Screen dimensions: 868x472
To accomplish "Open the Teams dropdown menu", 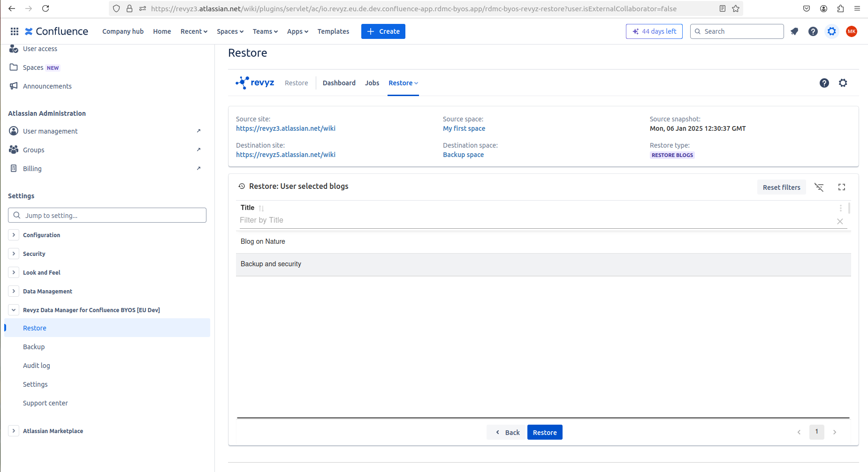I will pyautogui.click(x=265, y=31).
